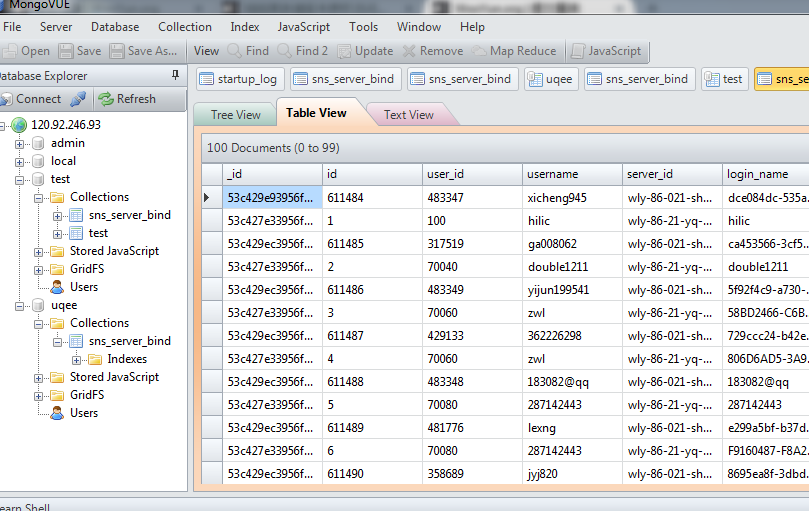Switch to the test document tab

click(725, 79)
